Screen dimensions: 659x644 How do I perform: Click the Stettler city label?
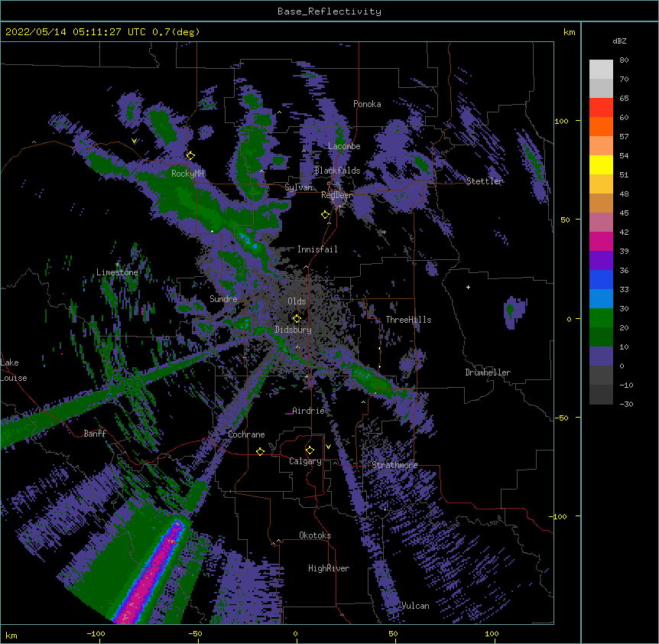(485, 181)
